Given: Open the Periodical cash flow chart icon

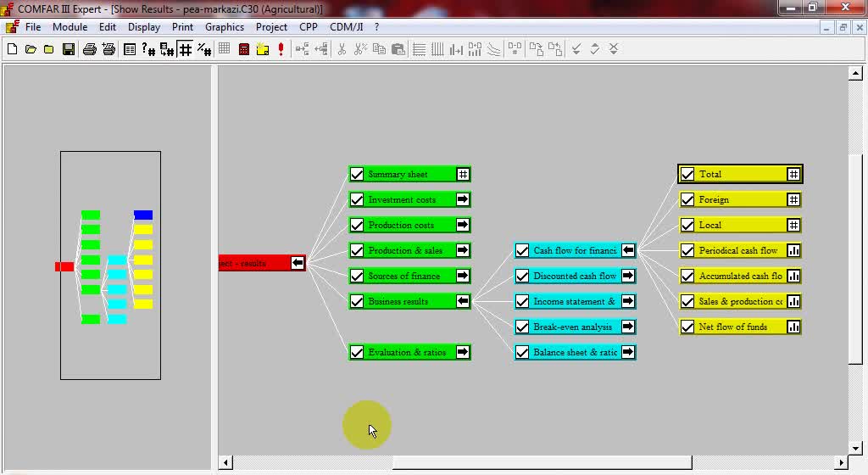Looking at the screenshot, I should click(x=793, y=250).
